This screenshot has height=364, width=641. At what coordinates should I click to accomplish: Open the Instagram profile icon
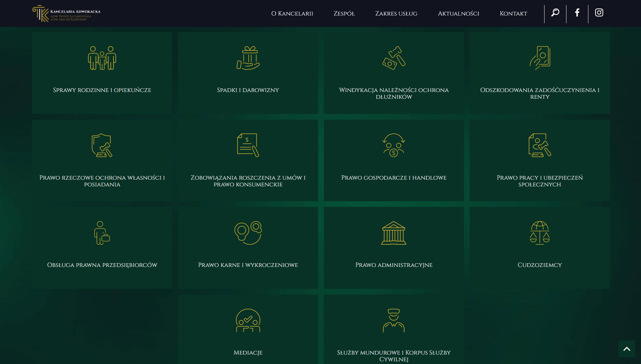[599, 13]
